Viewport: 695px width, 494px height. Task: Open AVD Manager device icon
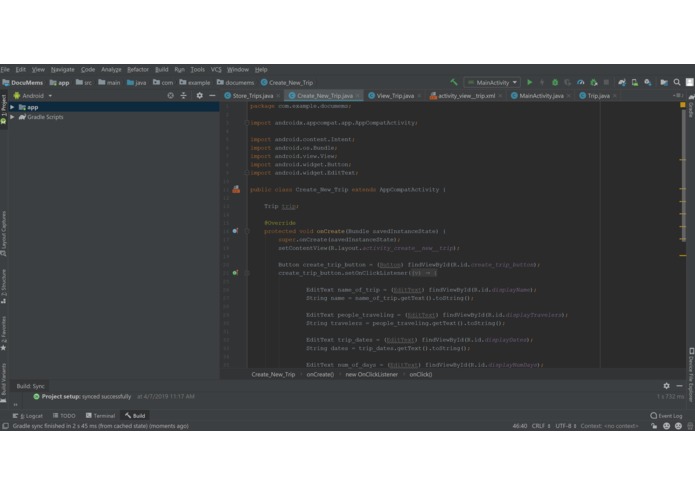[635, 82]
